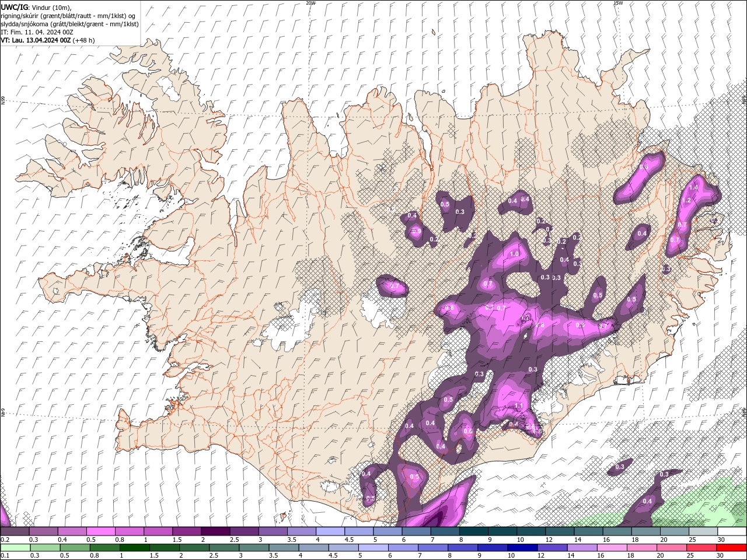Click the palest green 0.1 swatch in lower legend
The height and width of the screenshot is (560, 747).
tap(15, 548)
